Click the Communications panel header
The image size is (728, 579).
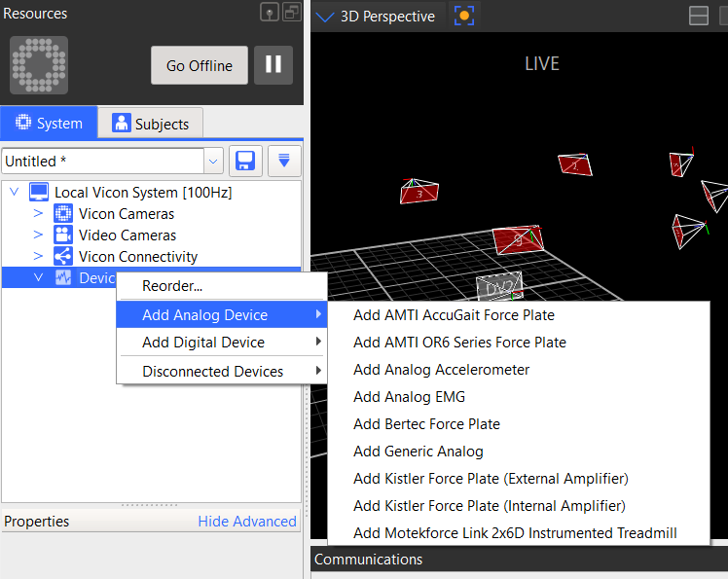point(519,559)
